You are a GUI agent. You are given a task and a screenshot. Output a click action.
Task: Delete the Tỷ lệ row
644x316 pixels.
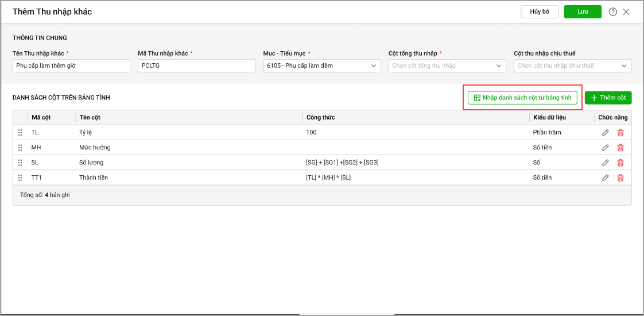[620, 133]
